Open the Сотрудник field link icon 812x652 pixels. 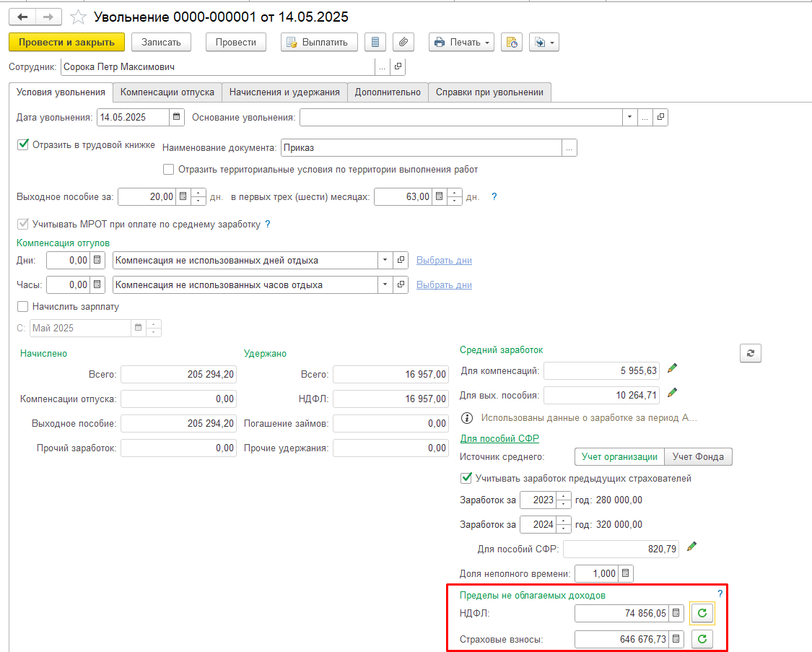coord(398,67)
